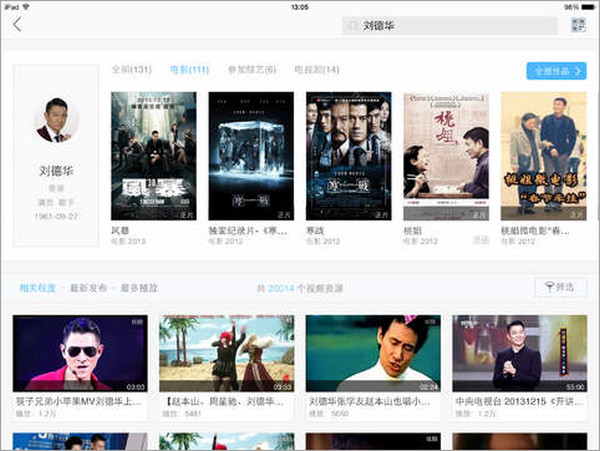This screenshot has height=451, width=600.
Task: Sort results by 相关程度
Action: tap(38, 288)
